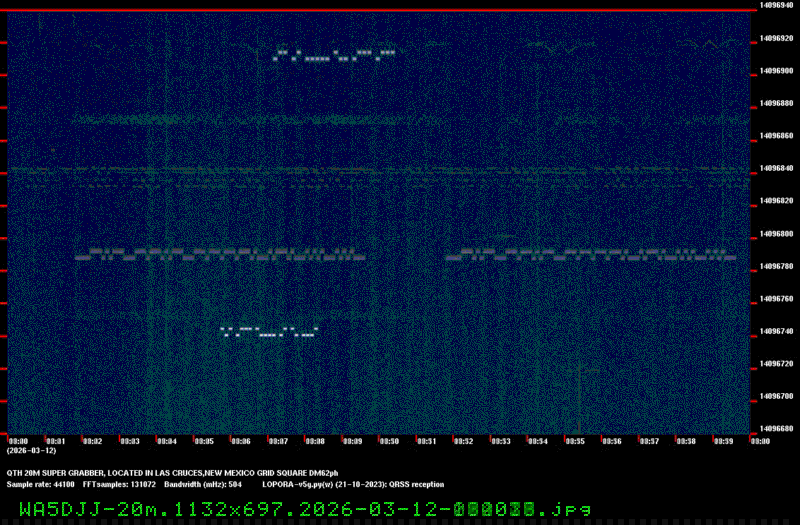Image resolution: width=800 pixels, height=525 pixels.
Task: Click the 14096800 frequency scale label
Action: coord(777,234)
